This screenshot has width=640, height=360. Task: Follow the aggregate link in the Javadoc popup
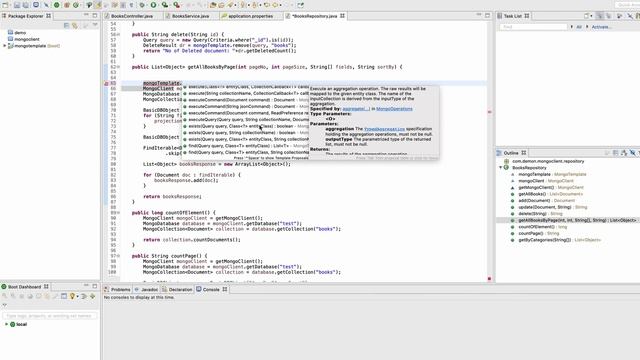356,109
